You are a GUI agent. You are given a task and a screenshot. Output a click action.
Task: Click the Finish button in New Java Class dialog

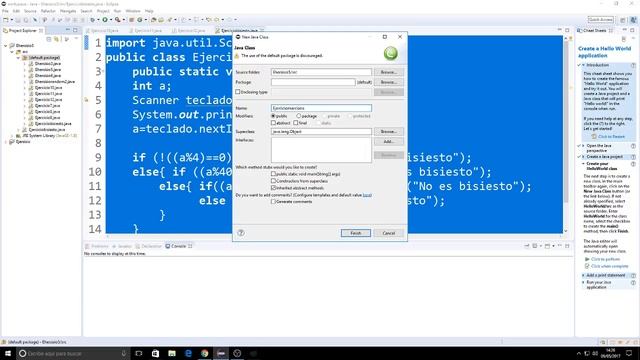(356, 233)
